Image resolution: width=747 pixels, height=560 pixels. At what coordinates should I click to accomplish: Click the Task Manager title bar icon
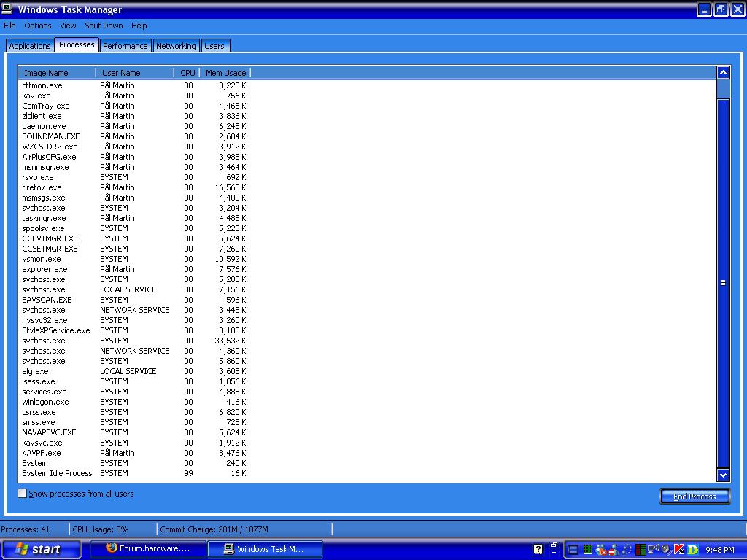[x=7, y=9]
